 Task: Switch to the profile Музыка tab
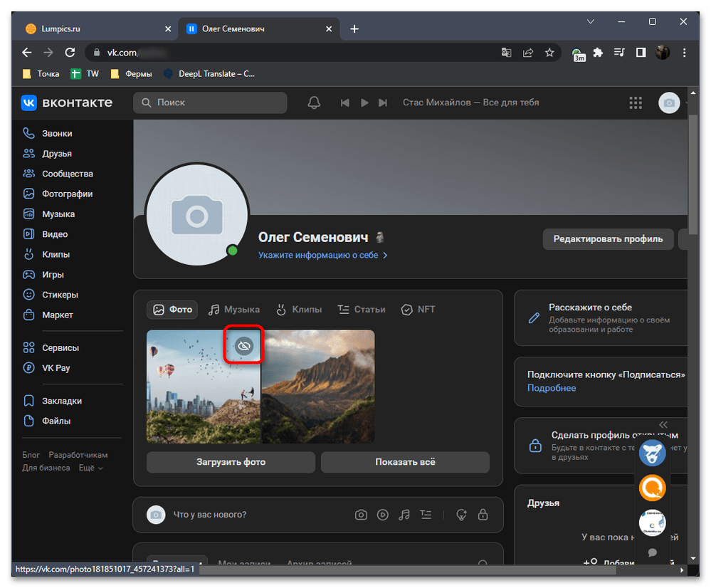[x=234, y=310]
